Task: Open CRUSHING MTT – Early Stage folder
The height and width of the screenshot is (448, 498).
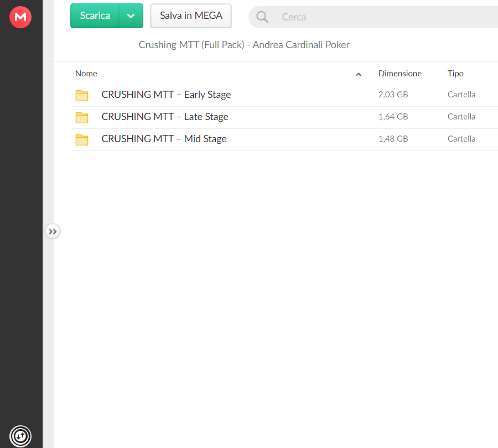Action: point(166,95)
